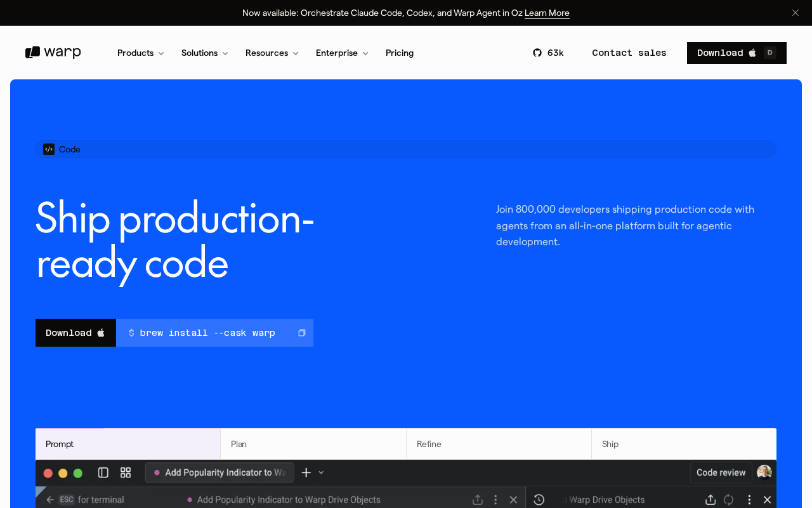Expand the Solutions dropdown
Image resolution: width=812 pixels, height=508 pixels.
tap(204, 53)
